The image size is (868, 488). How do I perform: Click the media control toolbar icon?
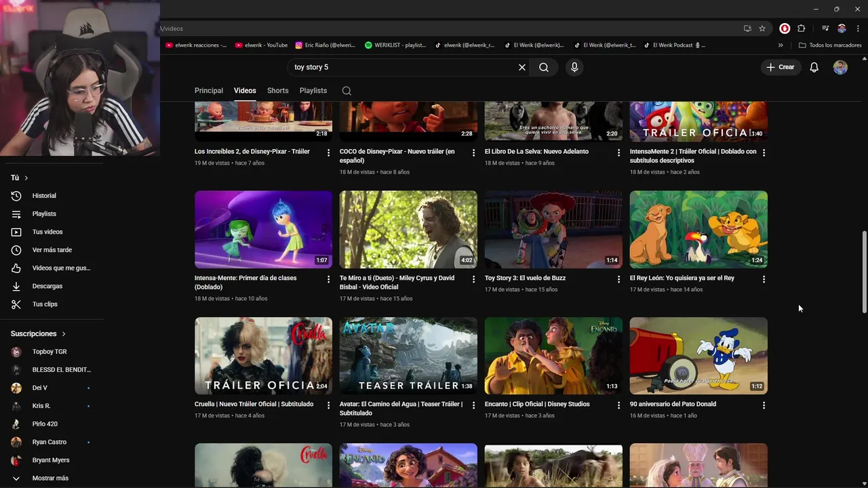click(825, 28)
